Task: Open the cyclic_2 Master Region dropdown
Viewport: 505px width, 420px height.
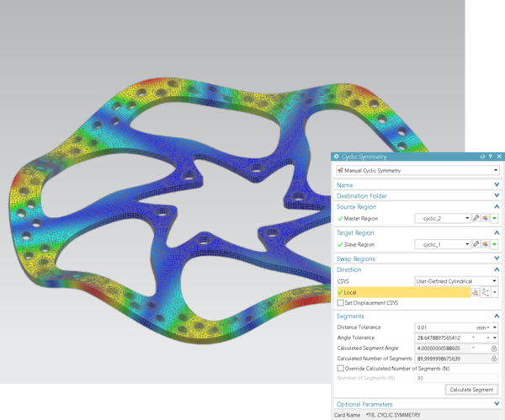Action: point(466,219)
